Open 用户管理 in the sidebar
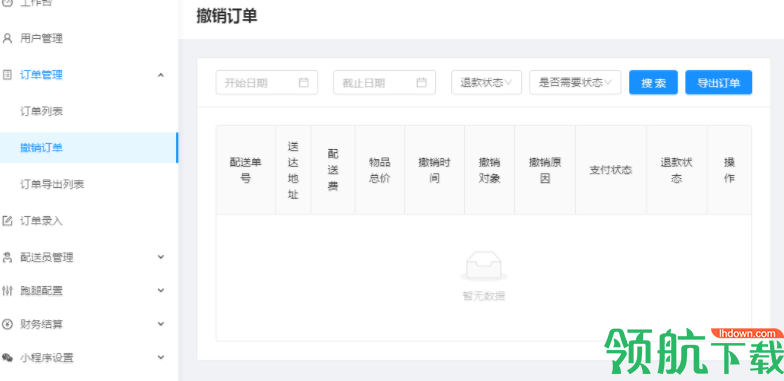Viewport: 784px width, 381px height. [x=42, y=38]
